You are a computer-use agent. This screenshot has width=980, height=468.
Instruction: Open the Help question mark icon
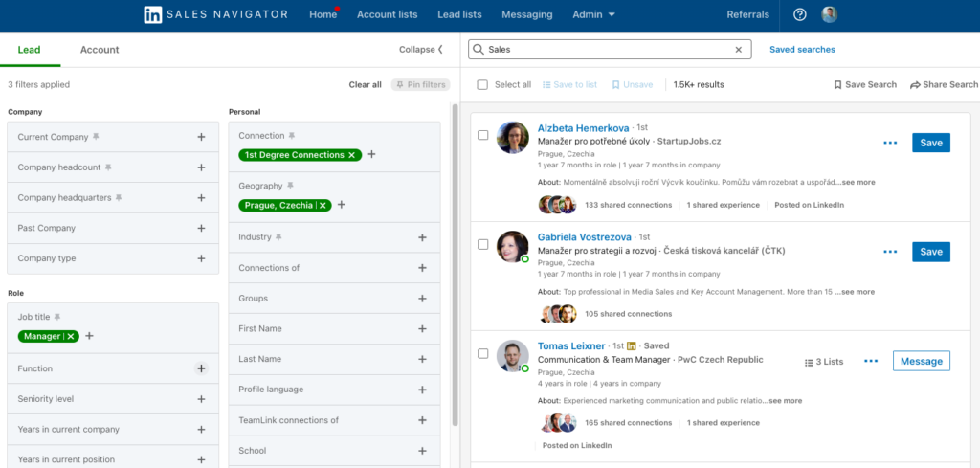coord(800,14)
